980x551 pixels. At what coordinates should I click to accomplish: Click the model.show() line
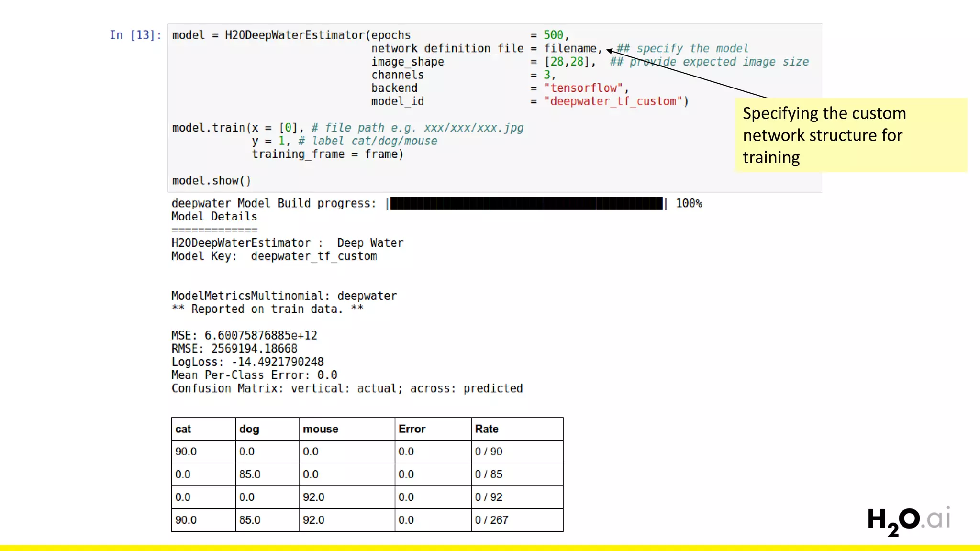click(x=212, y=181)
